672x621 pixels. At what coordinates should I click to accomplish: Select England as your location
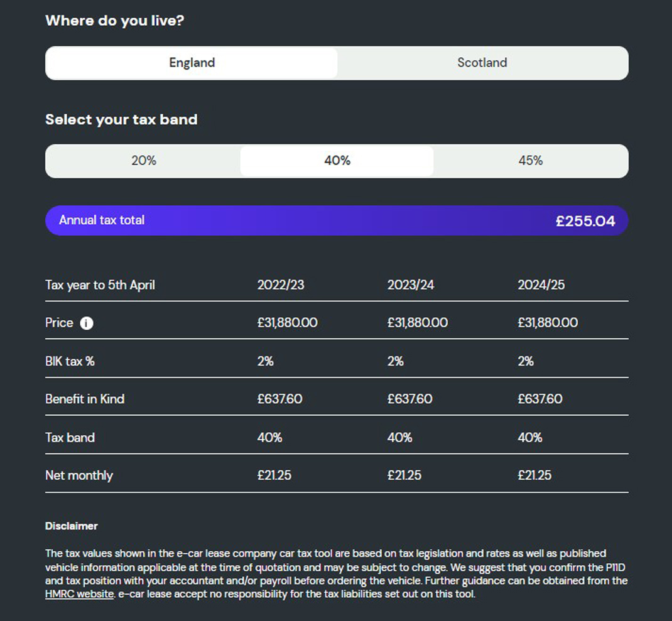pos(192,63)
